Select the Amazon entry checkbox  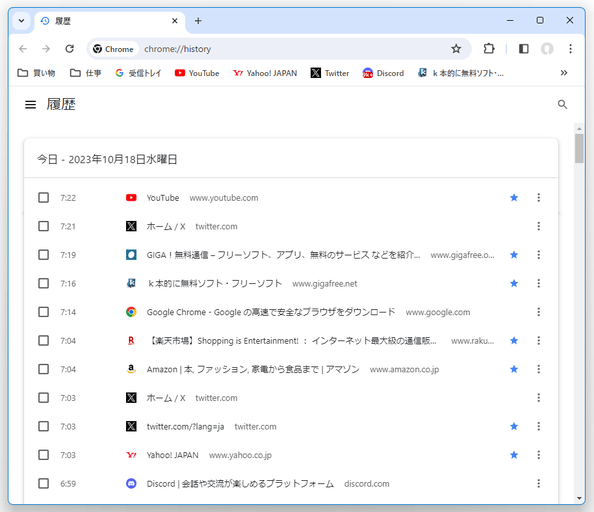[x=44, y=369]
